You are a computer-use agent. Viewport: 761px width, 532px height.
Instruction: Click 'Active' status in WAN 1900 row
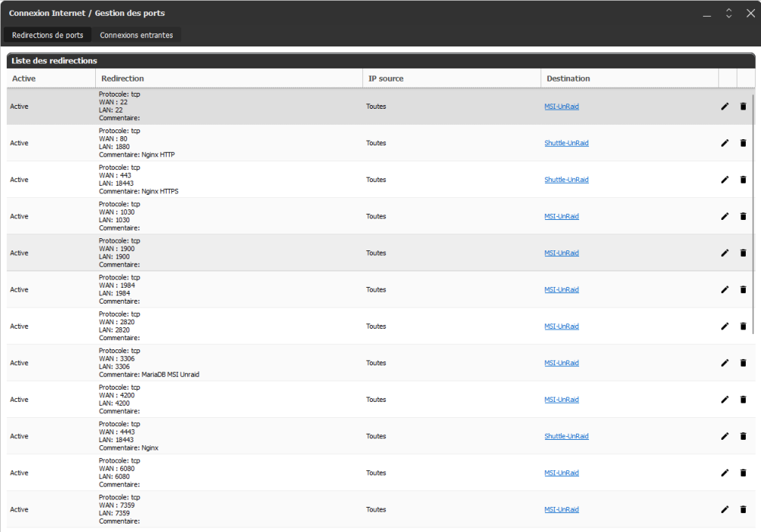click(x=20, y=253)
